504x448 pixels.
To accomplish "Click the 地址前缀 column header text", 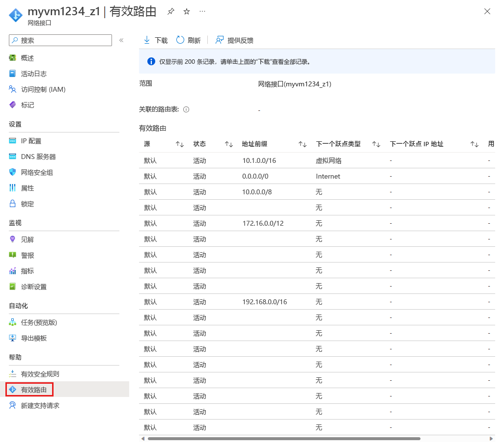I will click(x=254, y=144).
